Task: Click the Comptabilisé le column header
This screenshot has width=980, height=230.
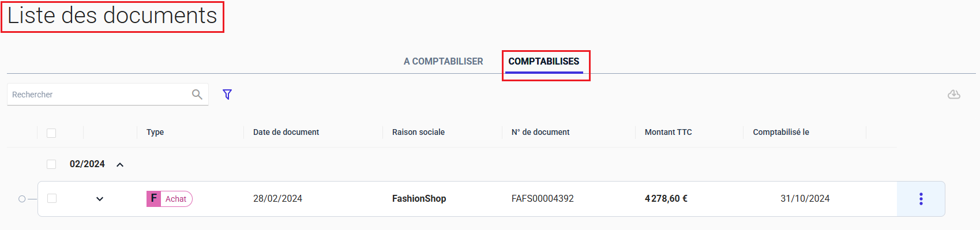Action: (780, 132)
